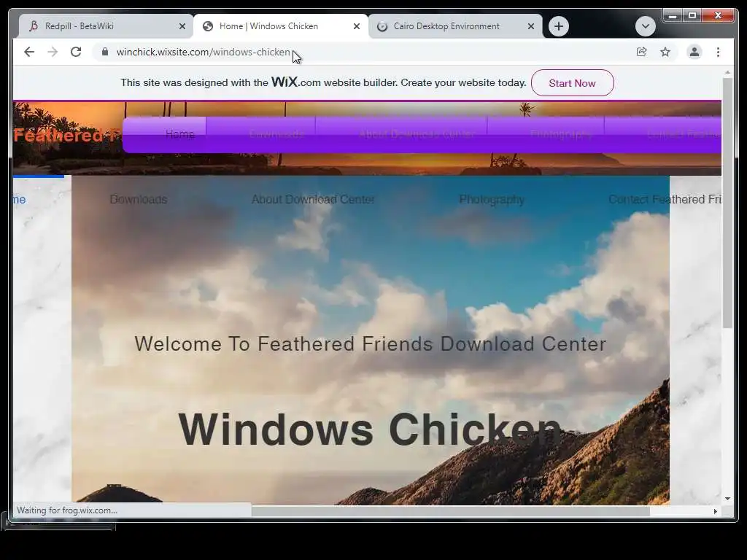747x560 pixels.
Task: Click the forward navigation arrow
Action: point(53,52)
